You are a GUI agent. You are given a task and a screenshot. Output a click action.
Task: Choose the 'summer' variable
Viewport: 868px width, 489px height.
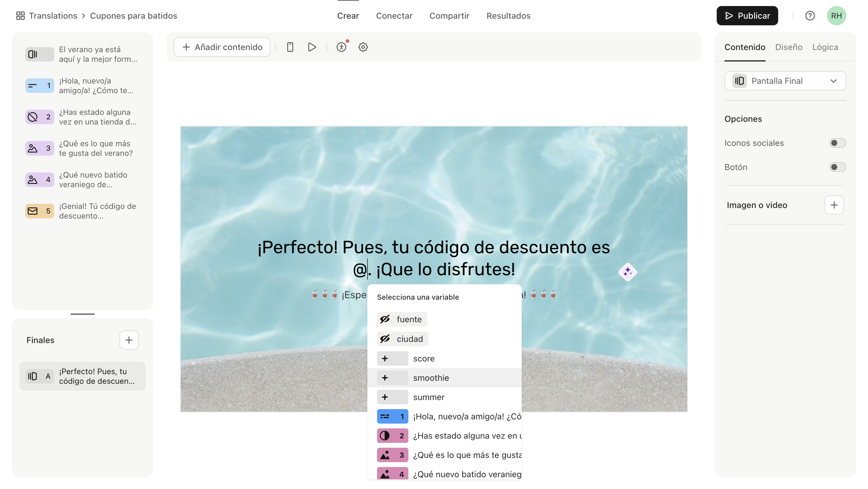(x=444, y=397)
